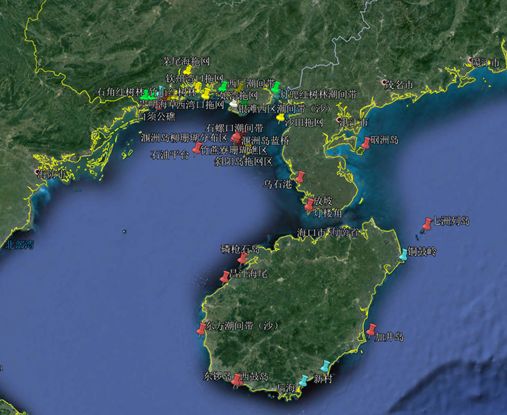Viewport: 507px width, 415px height.
Task: Select the 灯楼角 label
Action: [x=328, y=213]
